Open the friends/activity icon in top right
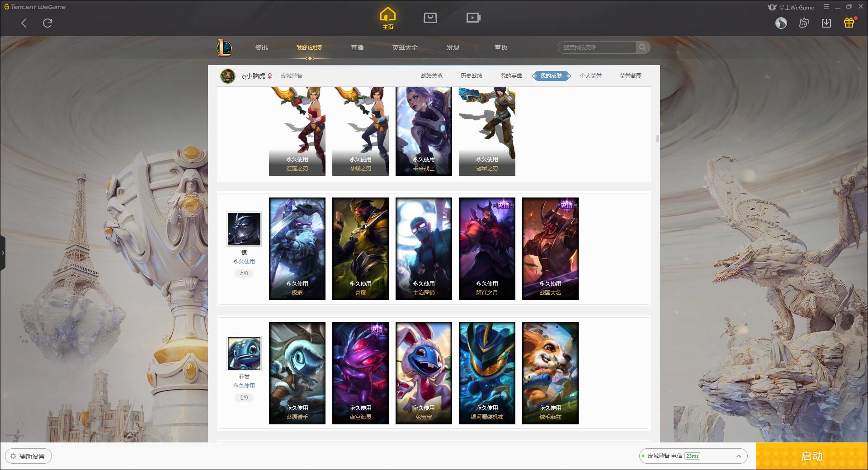Image resolution: width=868 pixels, height=470 pixels. click(804, 23)
